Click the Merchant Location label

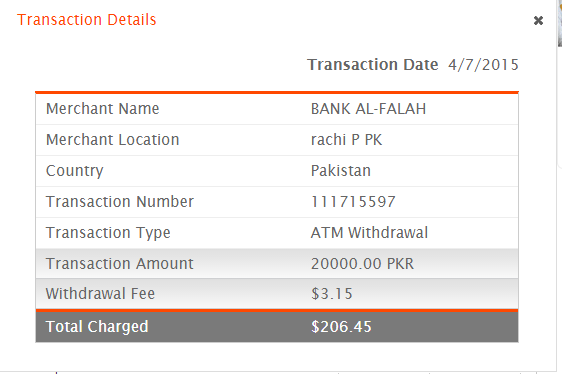pyautogui.click(x=113, y=139)
